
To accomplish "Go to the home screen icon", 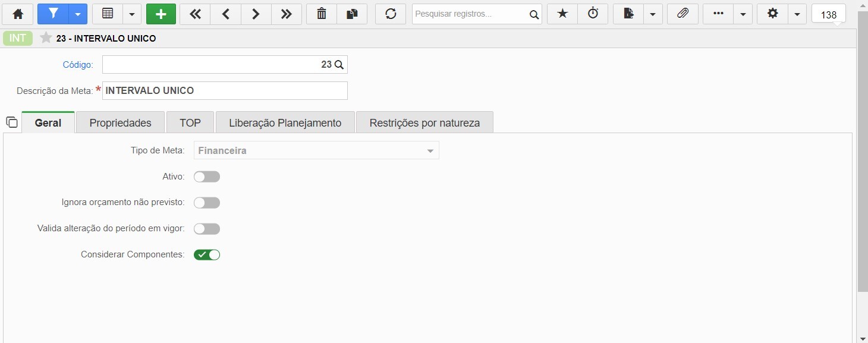I will pyautogui.click(x=18, y=14).
